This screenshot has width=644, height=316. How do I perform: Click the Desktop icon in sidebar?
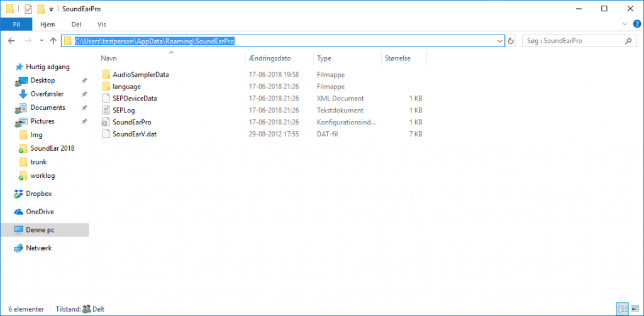(x=20, y=81)
